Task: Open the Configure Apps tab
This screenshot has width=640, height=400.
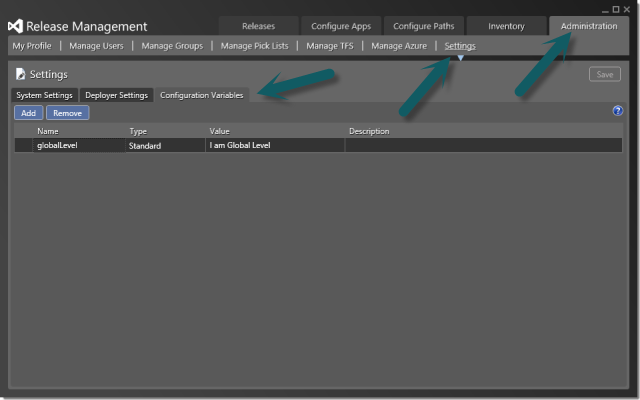Action: (x=341, y=26)
